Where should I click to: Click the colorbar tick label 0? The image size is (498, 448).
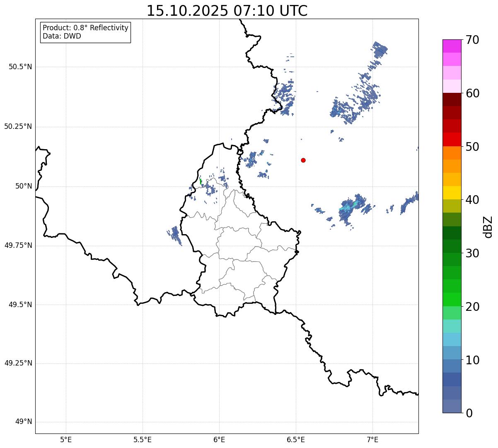[x=469, y=413]
